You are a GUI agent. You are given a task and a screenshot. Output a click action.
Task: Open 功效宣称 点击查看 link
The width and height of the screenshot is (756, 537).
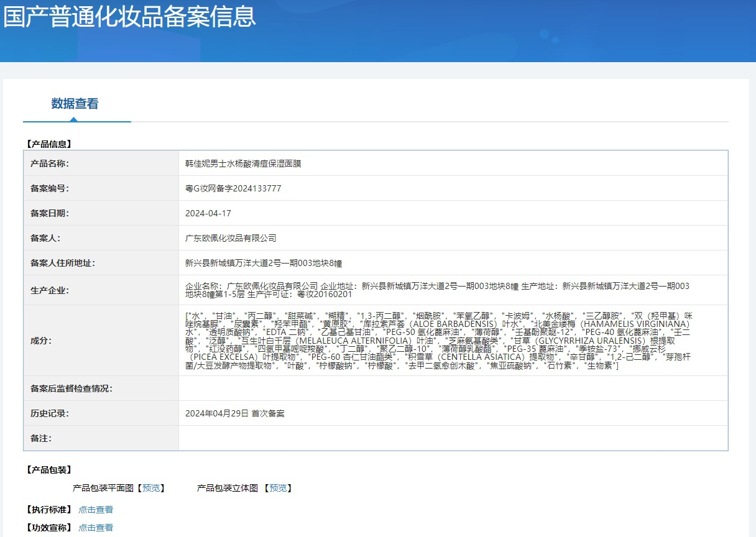click(96, 528)
